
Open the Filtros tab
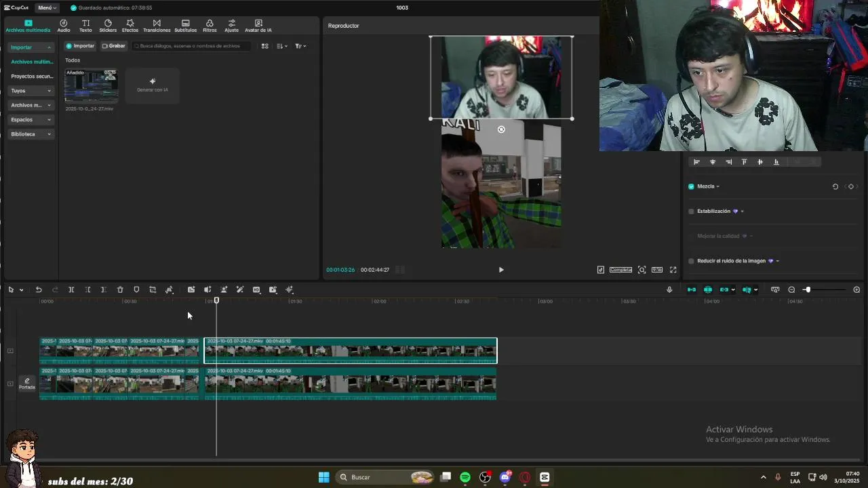[210, 26]
